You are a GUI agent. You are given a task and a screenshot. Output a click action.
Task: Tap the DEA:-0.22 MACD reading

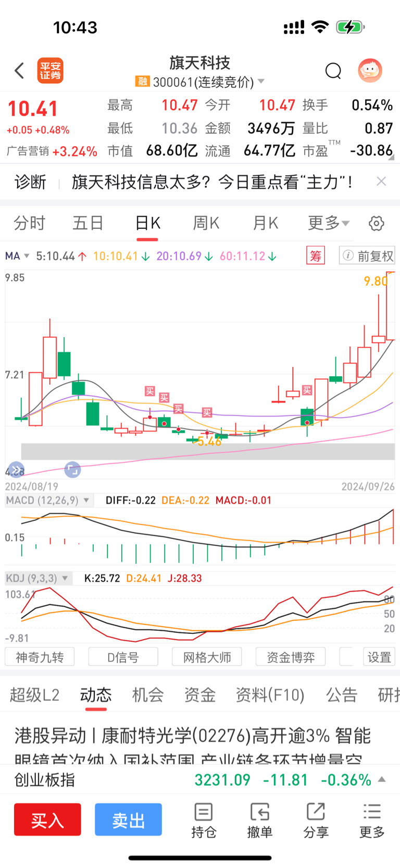185,500
